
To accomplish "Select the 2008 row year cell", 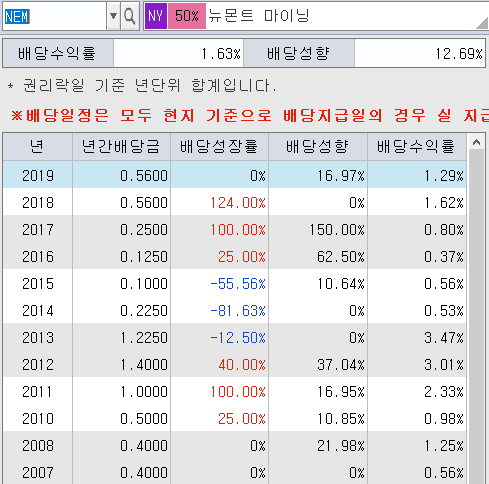I will [x=38, y=446].
